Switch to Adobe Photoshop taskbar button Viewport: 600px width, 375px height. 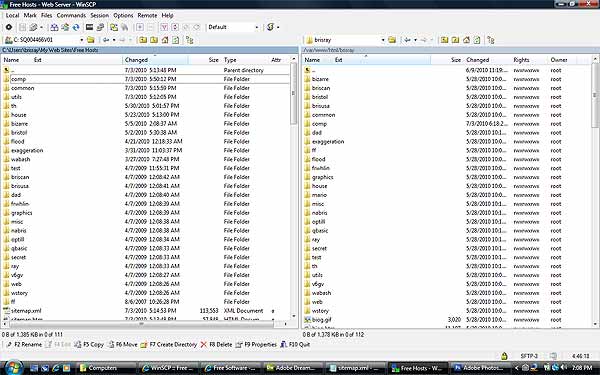click(x=481, y=368)
